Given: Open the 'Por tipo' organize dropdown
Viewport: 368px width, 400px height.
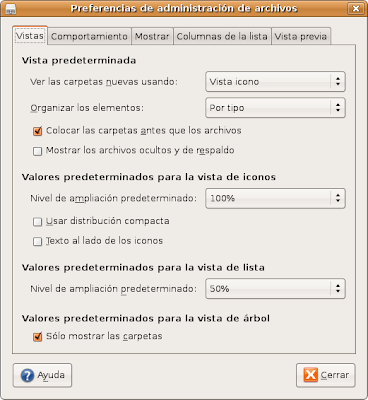Looking at the screenshot, I should tap(275, 108).
